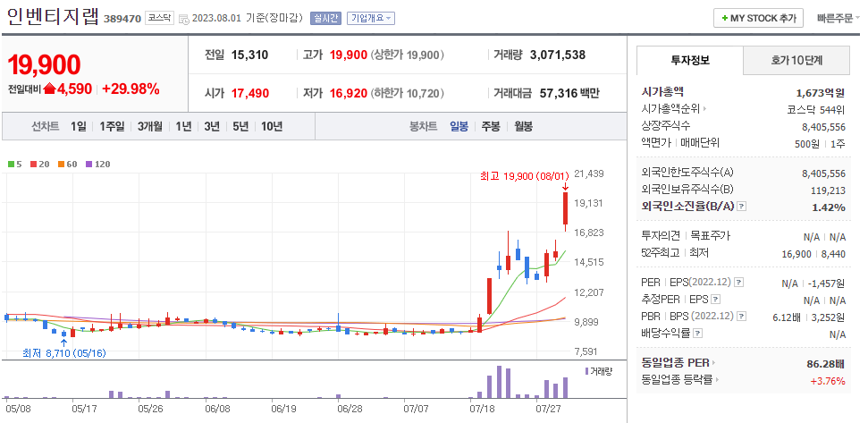The height and width of the screenshot is (423, 868).
Task: Select the 일봉 daily candle chart
Action: [x=459, y=126]
